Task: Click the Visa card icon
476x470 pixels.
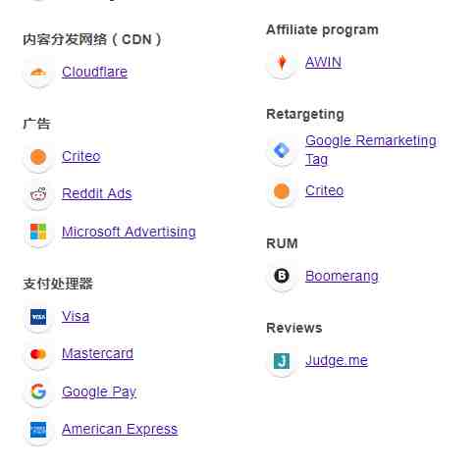Action: point(38,317)
